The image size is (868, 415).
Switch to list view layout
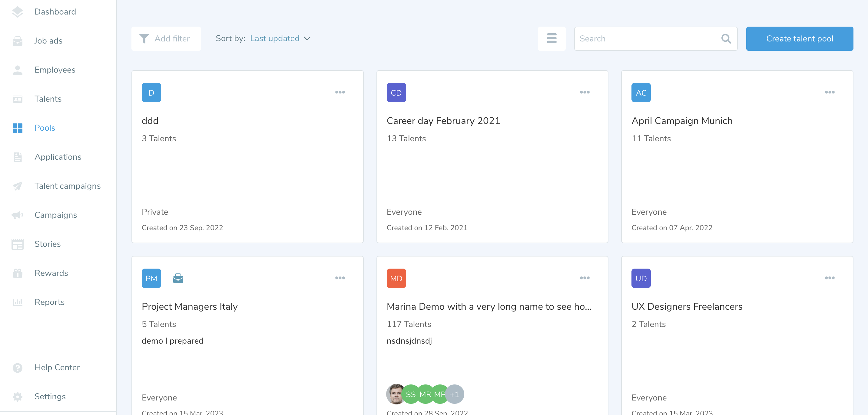[551, 38]
